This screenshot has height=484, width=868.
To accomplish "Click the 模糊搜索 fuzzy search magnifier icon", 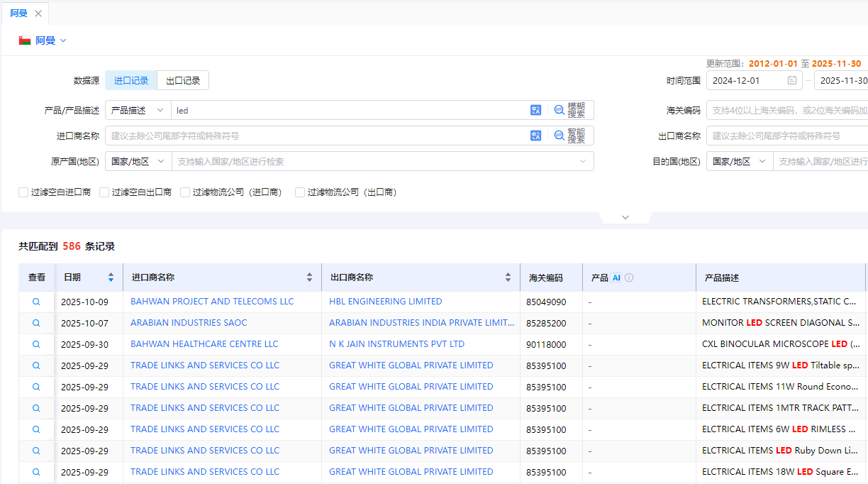I will 560,110.
